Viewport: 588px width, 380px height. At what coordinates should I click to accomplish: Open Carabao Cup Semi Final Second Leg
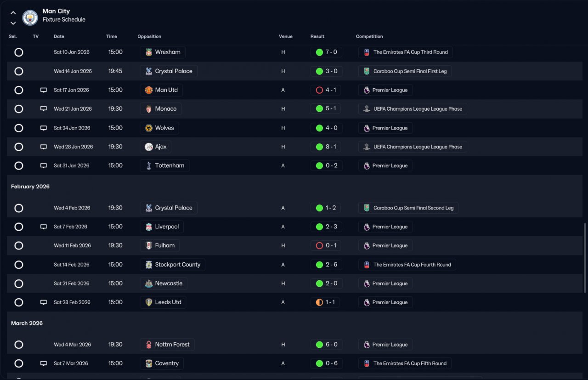pyautogui.click(x=408, y=208)
